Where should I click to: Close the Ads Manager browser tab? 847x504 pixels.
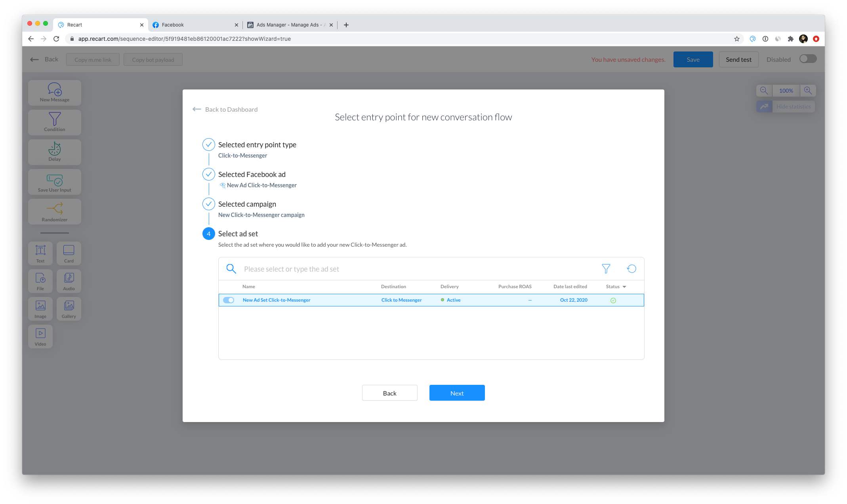click(x=331, y=25)
